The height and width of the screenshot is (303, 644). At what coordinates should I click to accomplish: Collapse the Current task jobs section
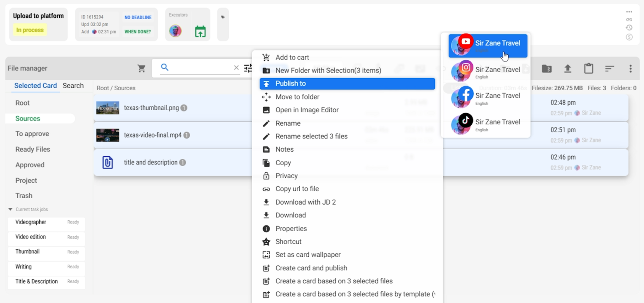[x=10, y=210]
